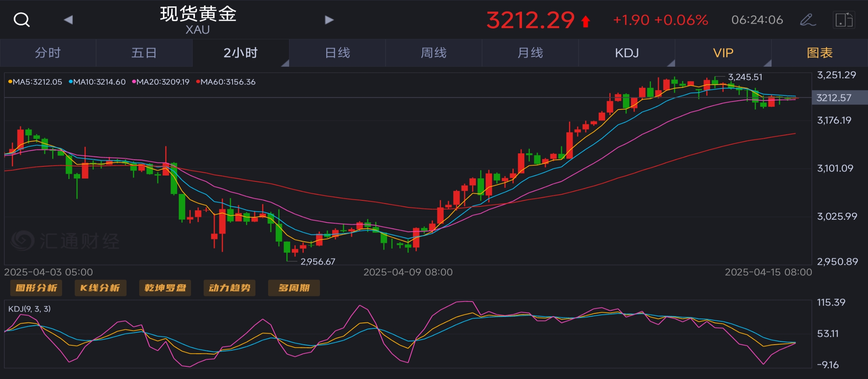Click the 多周期 button
The image size is (868, 379).
pyautogui.click(x=294, y=288)
